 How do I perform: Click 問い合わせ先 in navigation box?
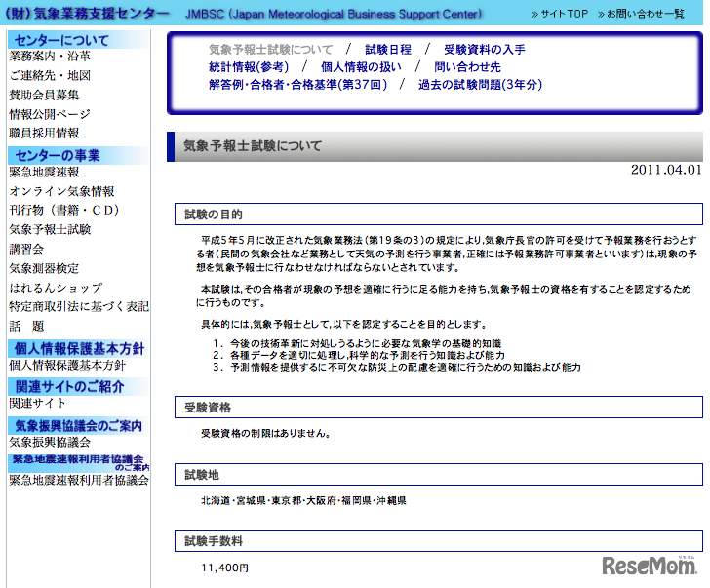(467, 67)
